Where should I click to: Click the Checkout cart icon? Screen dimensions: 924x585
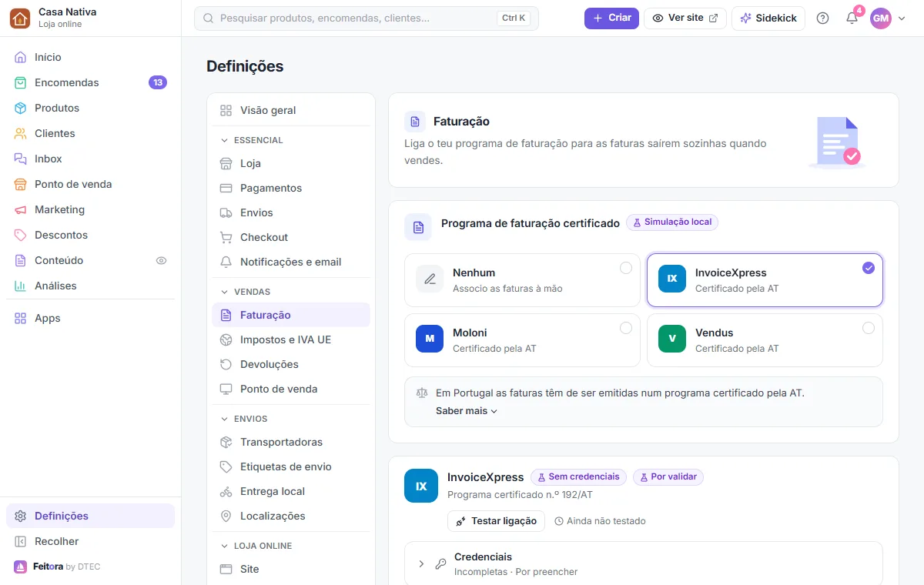[x=226, y=237]
